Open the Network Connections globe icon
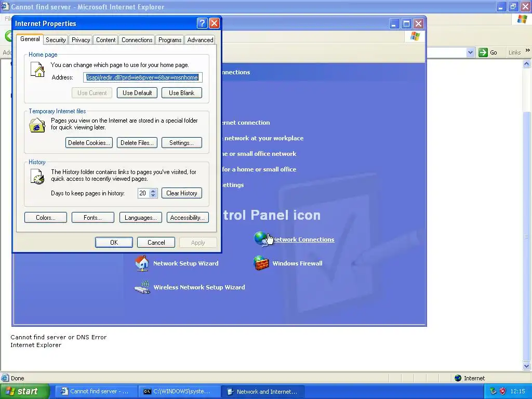This screenshot has width=532, height=399. (261, 239)
